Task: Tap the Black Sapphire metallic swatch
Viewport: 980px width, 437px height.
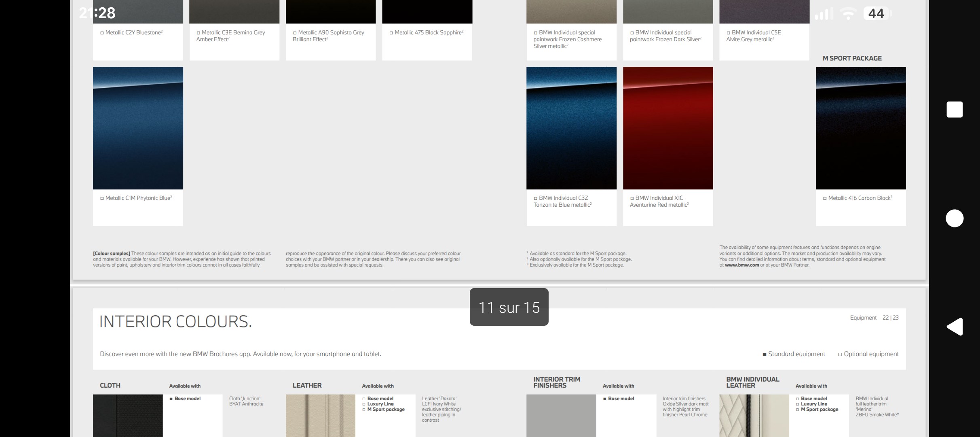Action: [427, 12]
